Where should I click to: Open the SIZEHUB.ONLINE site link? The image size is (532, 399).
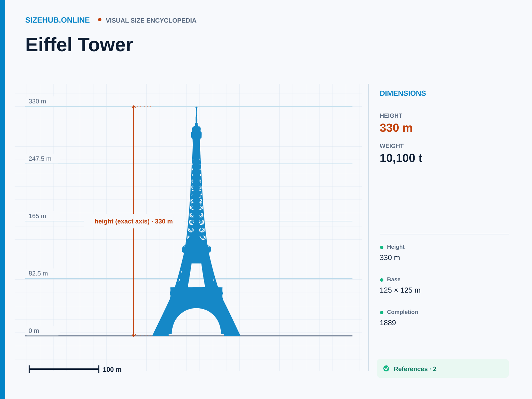click(x=58, y=20)
